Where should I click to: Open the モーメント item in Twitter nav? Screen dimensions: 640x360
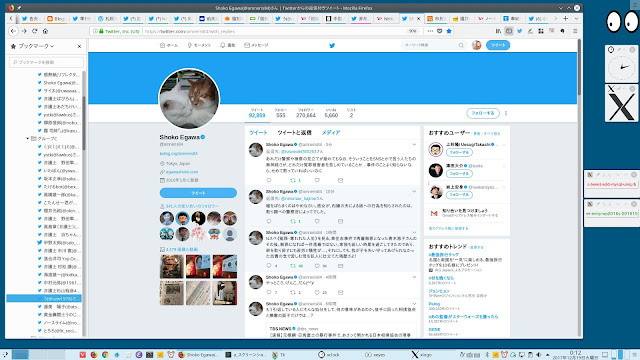click(199, 45)
